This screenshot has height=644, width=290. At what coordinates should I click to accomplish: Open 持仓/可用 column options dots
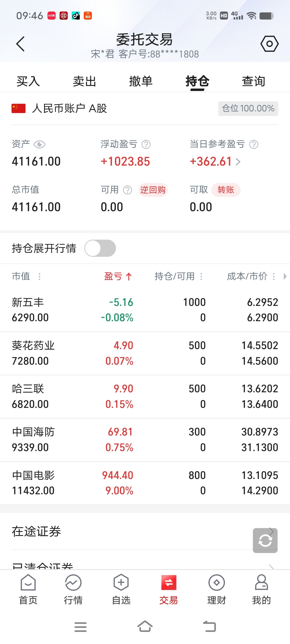(x=201, y=276)
